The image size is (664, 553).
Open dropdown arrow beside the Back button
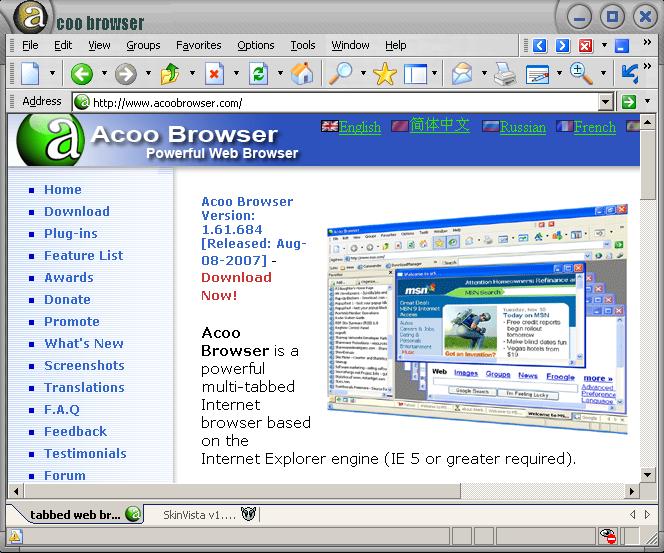coord(103,73)
